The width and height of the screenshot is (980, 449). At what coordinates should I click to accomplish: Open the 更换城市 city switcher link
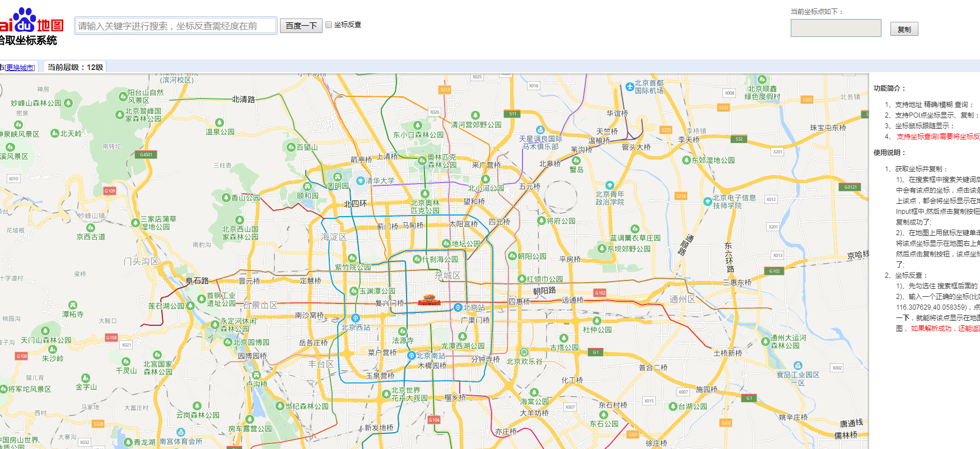tap(20, 68)
